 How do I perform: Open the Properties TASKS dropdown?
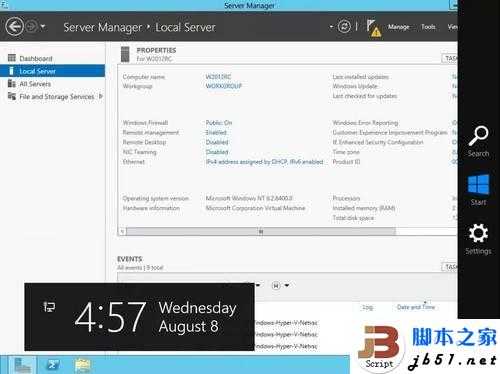(450, 58)
